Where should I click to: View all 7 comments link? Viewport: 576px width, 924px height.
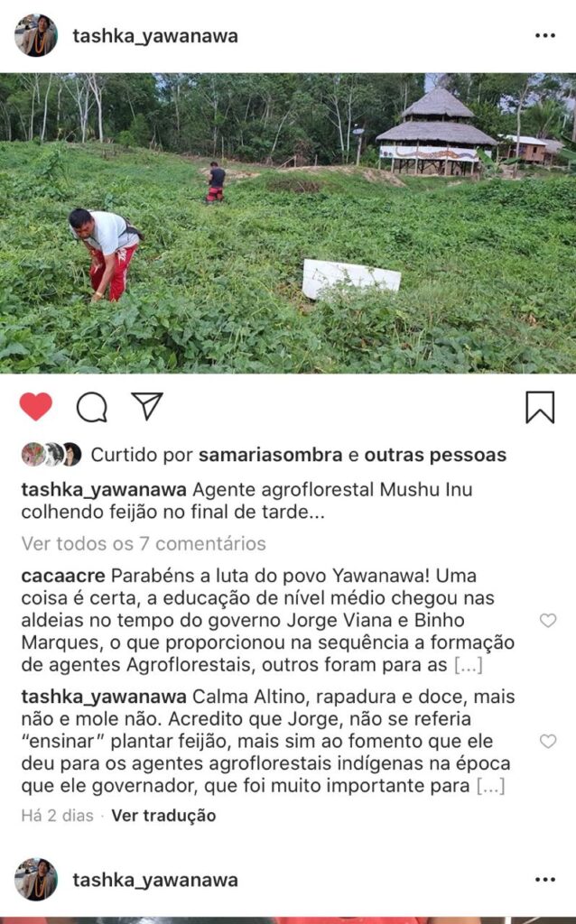coord(144,543)
